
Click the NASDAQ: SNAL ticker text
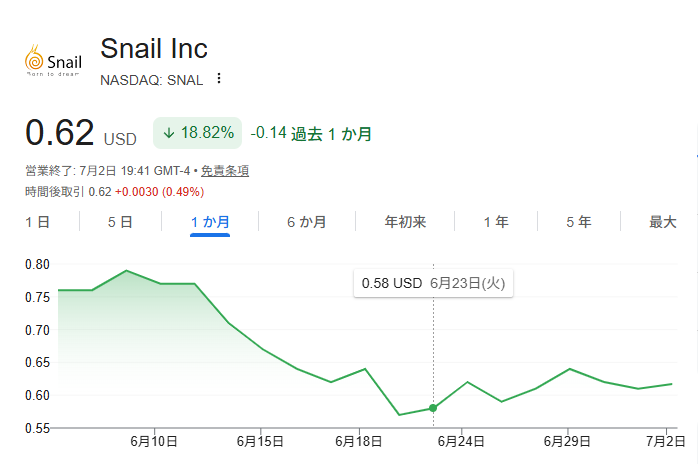tap(151, 80)
